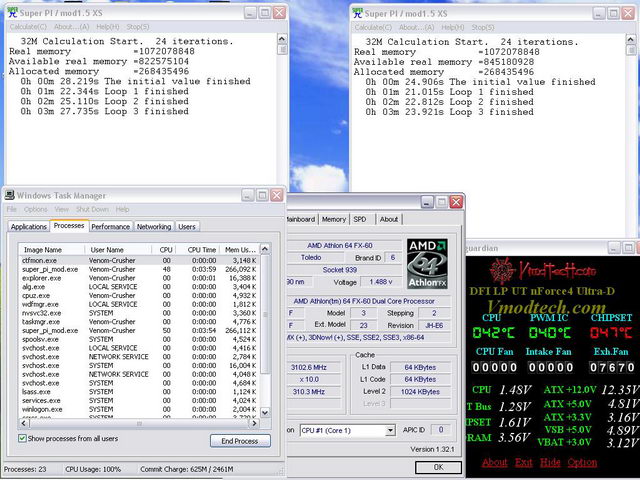The height and width of the screenshot is (480, 640).
Task: Minimize the Windows Task Manager window
Action: (247, 195)
